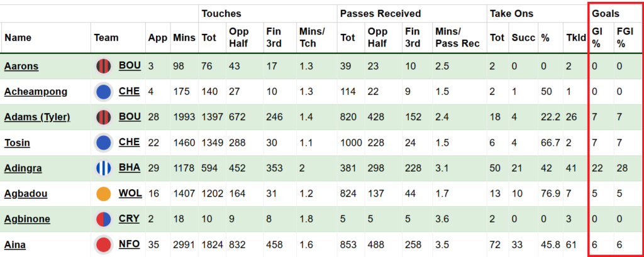Click the Wolves crest beside Agbadou
644x257 pixels.
(103, 194)
